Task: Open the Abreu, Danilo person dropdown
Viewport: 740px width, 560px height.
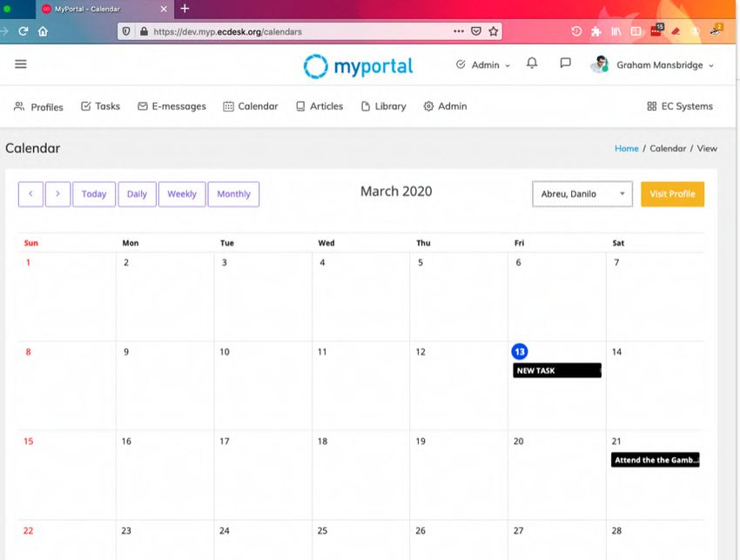Action: point(582,194)
